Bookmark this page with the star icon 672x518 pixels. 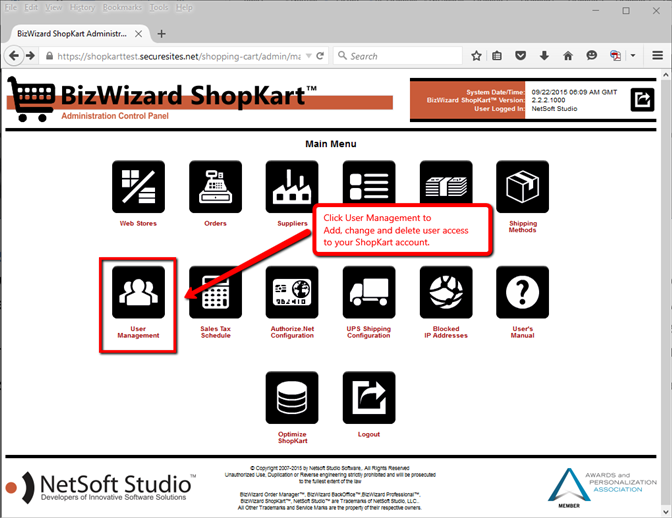(476, 56)
